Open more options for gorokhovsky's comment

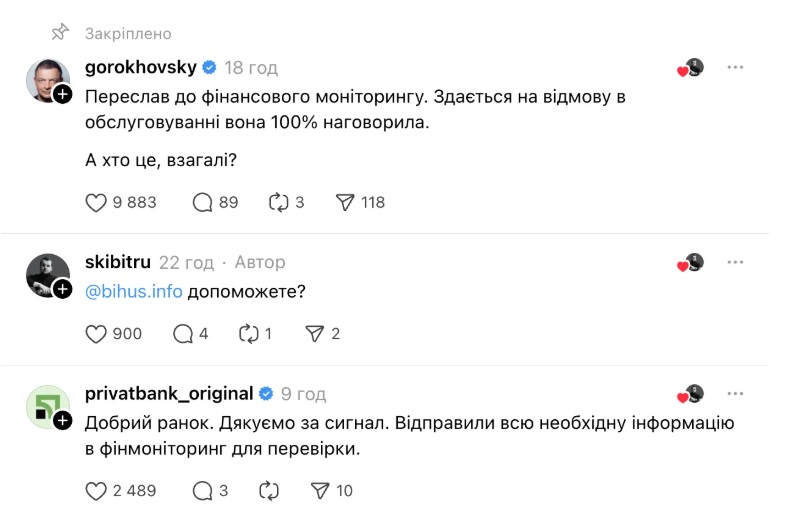[x=735, y=68]
